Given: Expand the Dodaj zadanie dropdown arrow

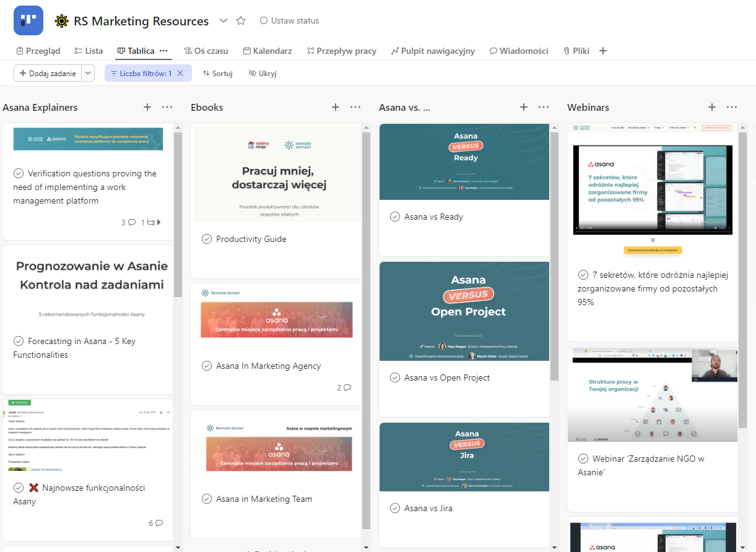Looking at the screenshot, I should [x=88, y=73].
